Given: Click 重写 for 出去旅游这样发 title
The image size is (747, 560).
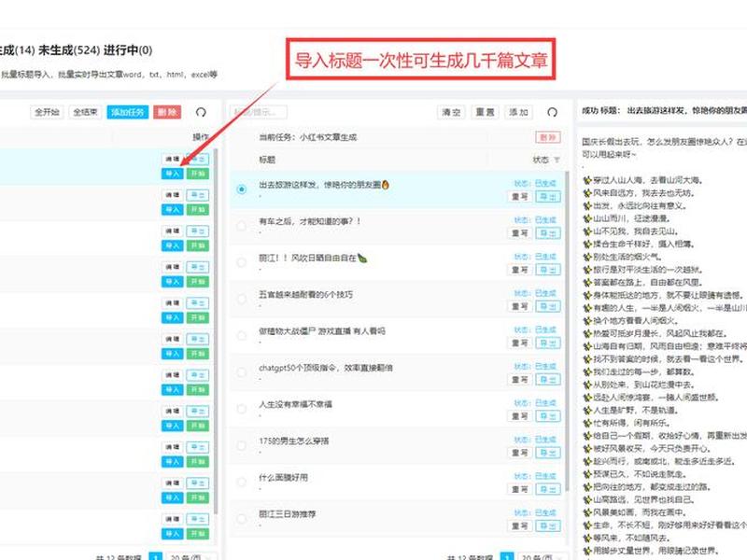Looking at the screenshot, I should click(519, 196).
